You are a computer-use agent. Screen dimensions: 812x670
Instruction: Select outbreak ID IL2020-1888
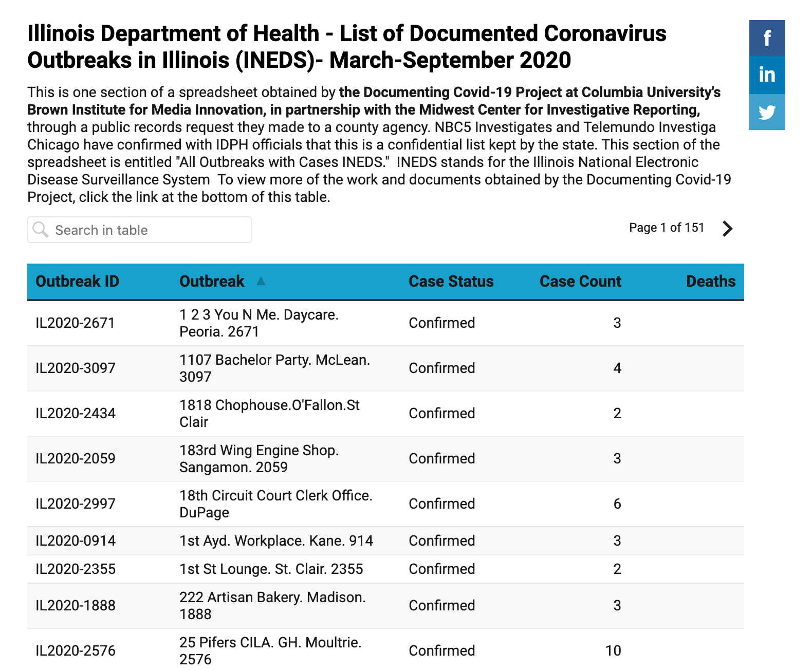pos(75,605)
